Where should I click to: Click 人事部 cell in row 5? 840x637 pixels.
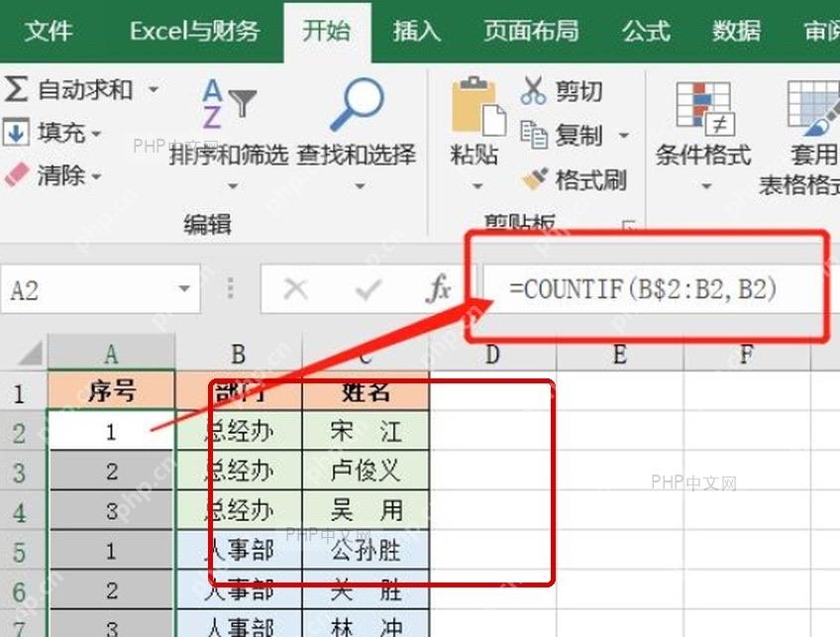tap(239, 550)
